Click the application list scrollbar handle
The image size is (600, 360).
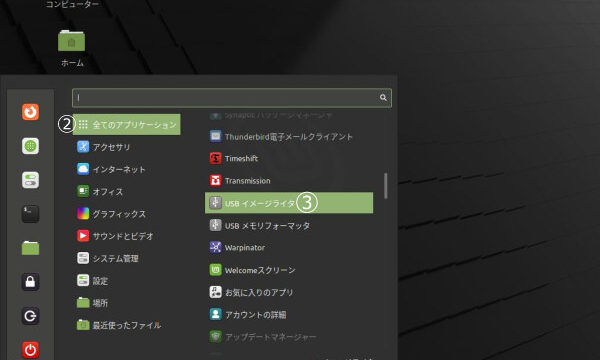pos(385,186)
